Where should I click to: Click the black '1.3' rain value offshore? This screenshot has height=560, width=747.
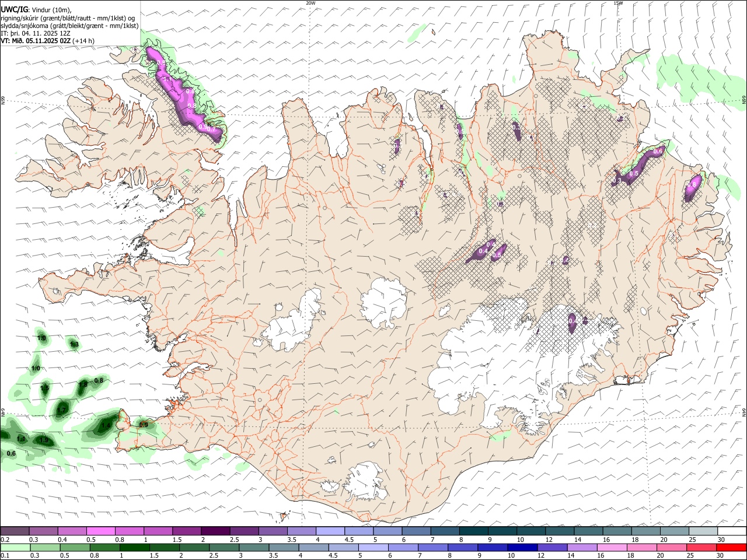tap(74, 345)
